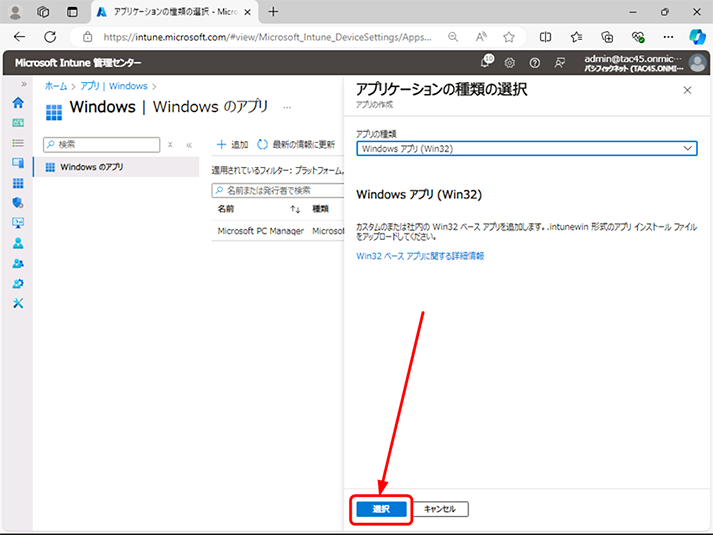
Task: Open a new browser tab
Action: coord(273,12)
